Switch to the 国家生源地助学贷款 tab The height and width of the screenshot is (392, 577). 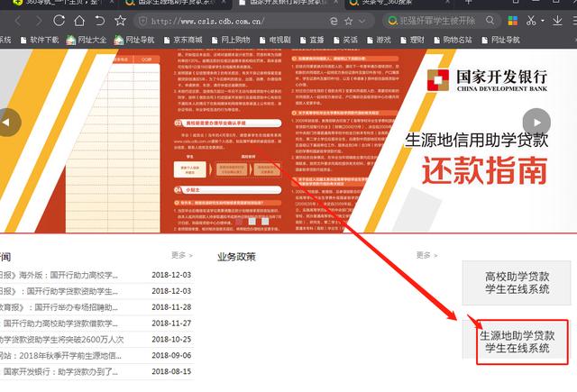(175, 4)
